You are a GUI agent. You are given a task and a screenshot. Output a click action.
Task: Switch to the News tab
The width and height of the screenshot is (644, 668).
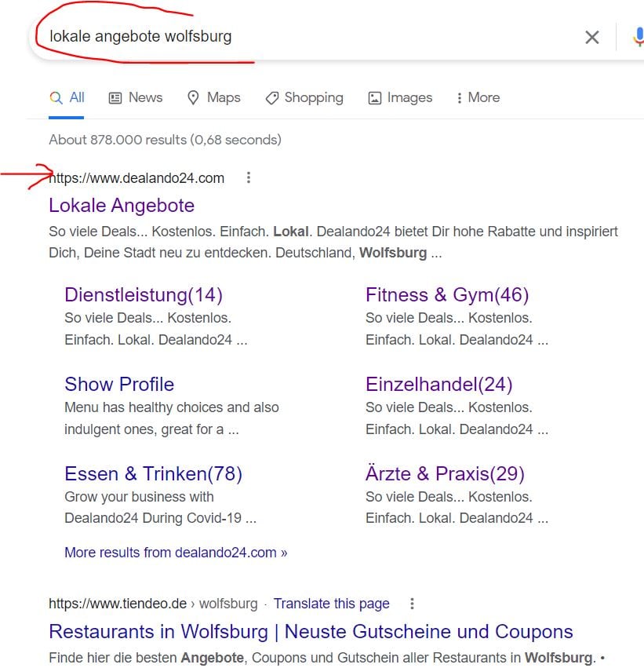point(136,97)
